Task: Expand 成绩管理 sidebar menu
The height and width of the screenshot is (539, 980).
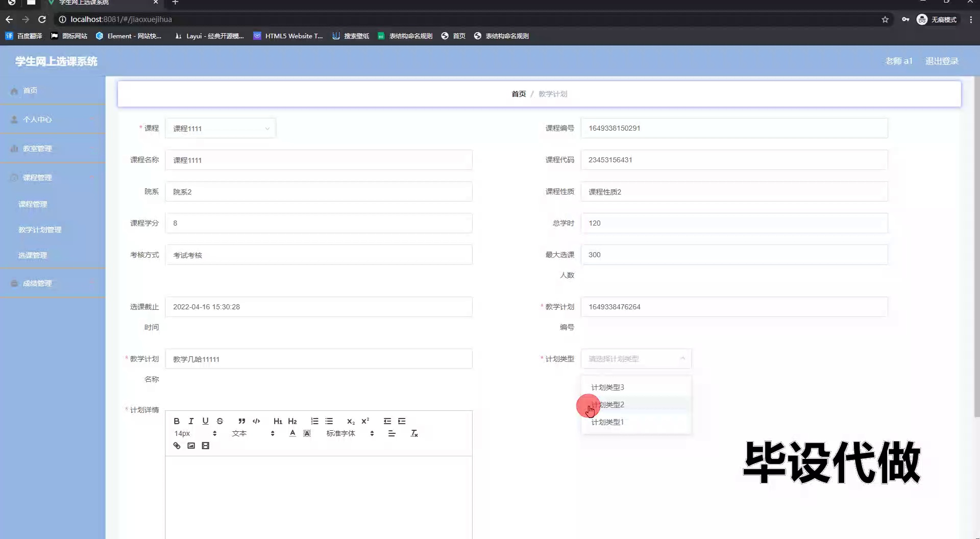Action: [x=53, y=283]
